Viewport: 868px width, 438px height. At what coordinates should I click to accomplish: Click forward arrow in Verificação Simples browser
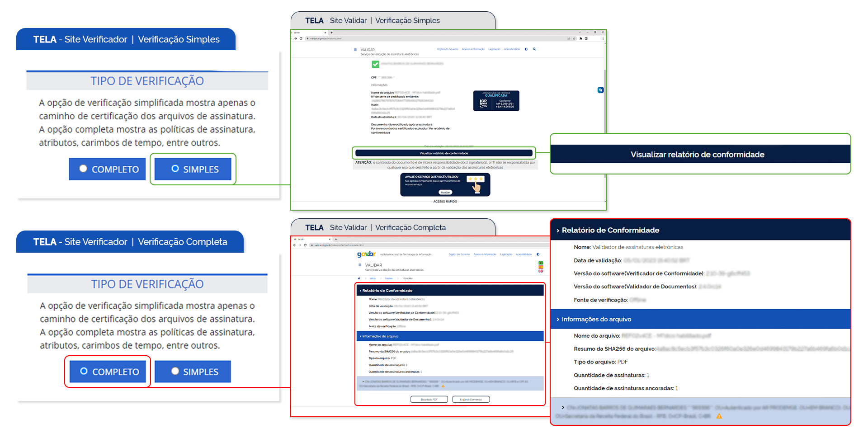click(296, 38)
